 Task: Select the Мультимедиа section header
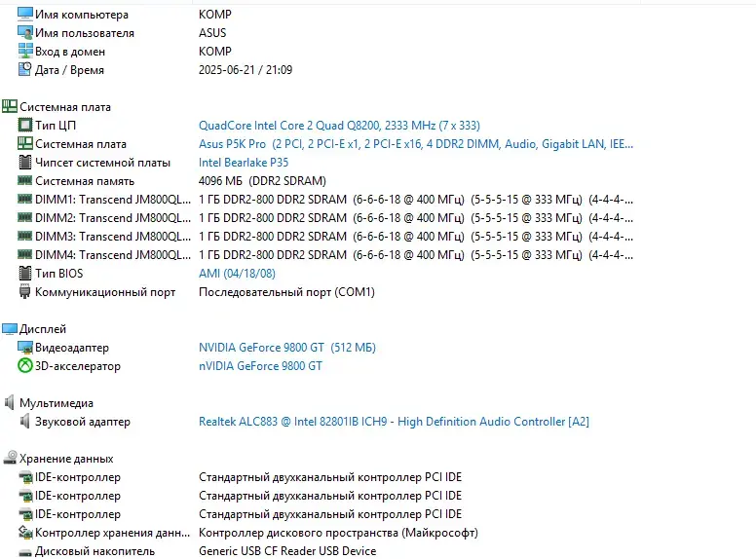(x=56, y=402)
